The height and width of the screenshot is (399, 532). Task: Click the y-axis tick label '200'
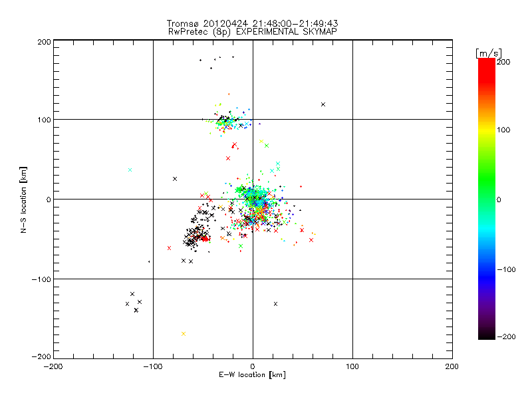(x=44, y=42)
